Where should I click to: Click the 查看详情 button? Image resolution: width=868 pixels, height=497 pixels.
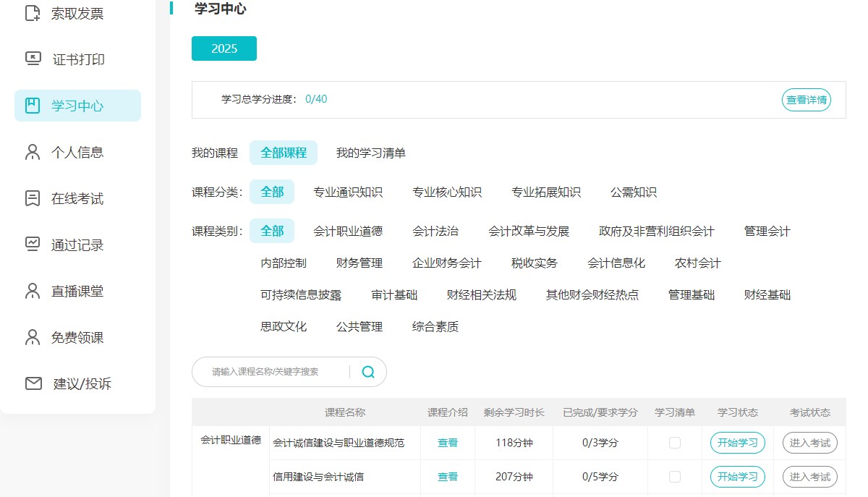click(806, 100)
